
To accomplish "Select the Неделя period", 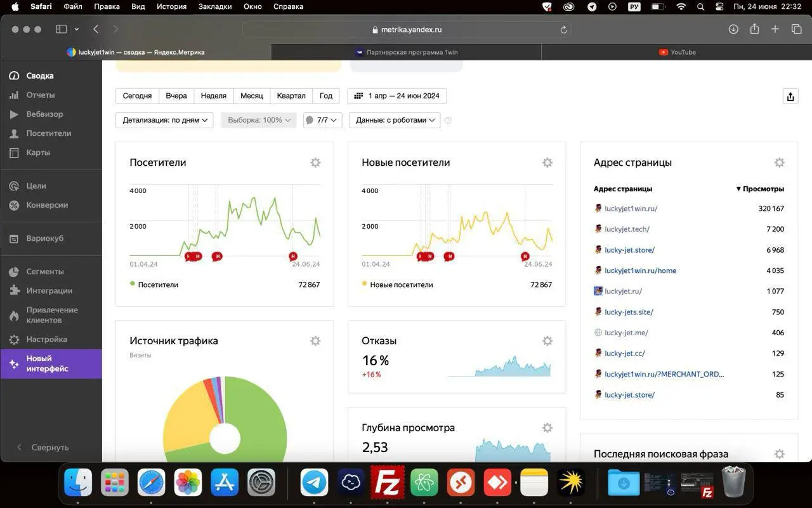I will tap(214, 96).
